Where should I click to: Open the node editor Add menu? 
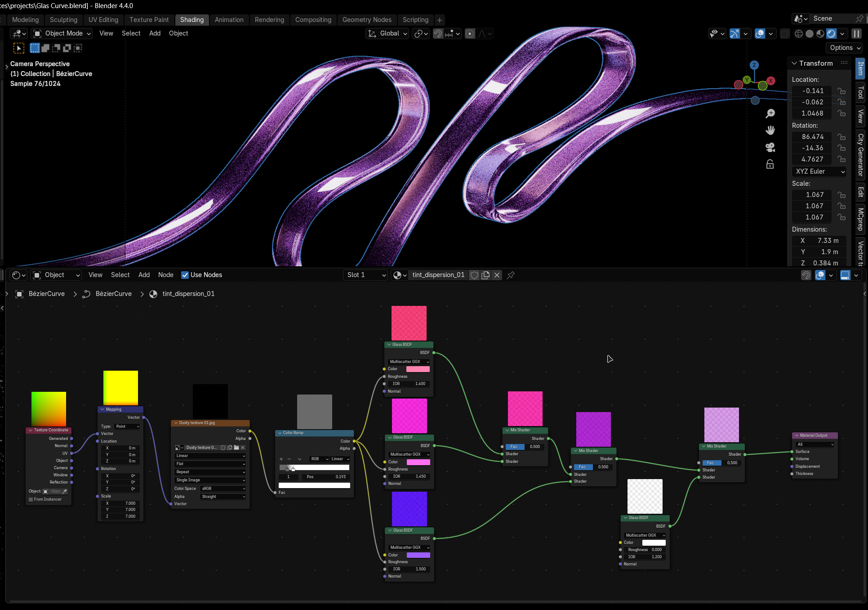[x=144, y=275]
